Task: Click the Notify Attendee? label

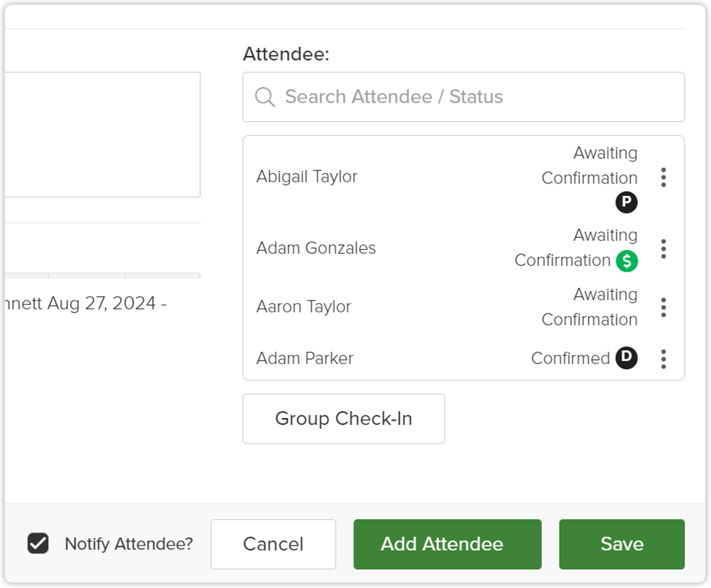Action: 129,544
